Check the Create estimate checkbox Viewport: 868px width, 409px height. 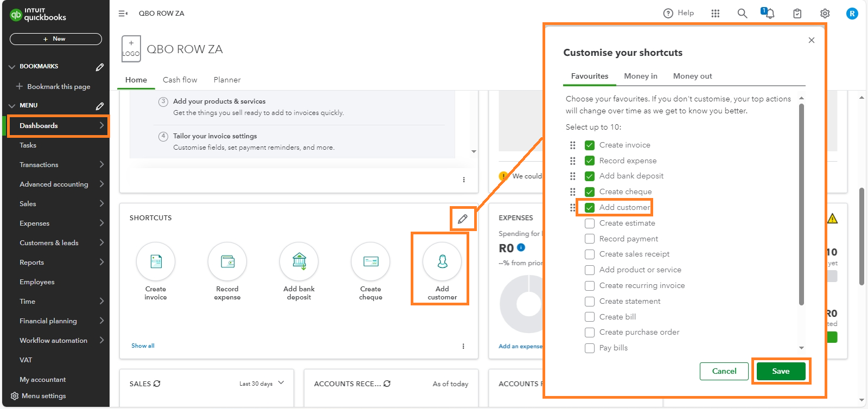pos(590,223)
